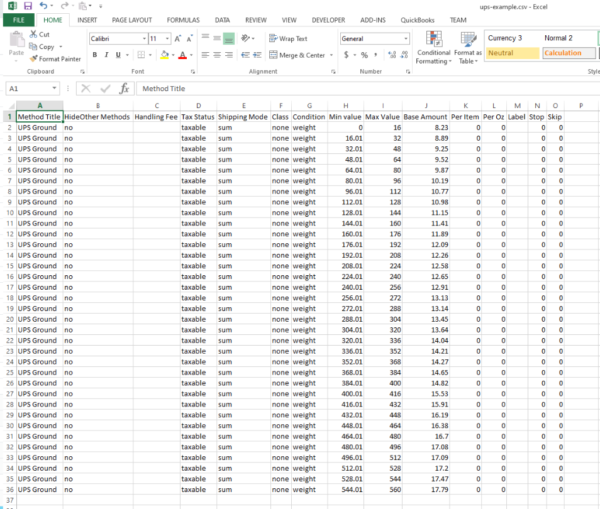Click the Cut scissors icon
This screenshot has height=509, width=600.
click(35, 34)
